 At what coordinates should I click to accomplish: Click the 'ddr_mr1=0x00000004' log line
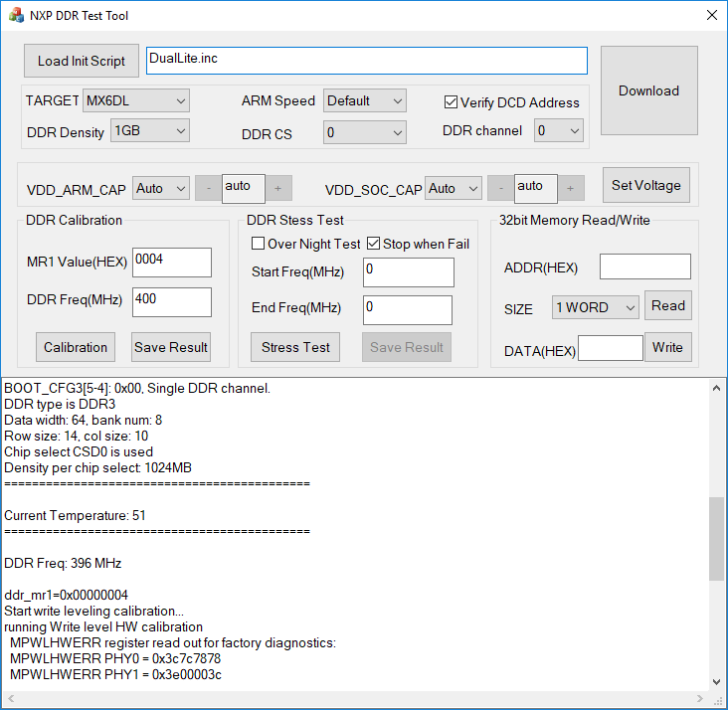point(66,595)
